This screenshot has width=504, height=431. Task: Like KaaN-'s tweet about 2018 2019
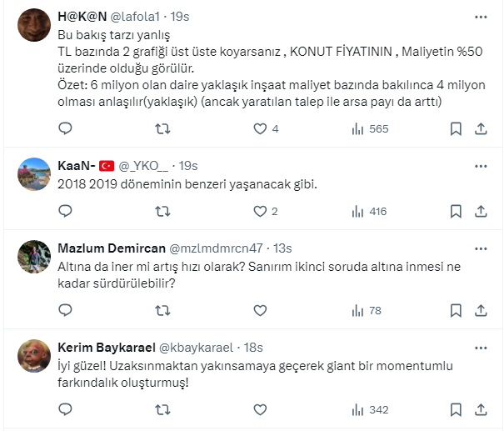260,212
